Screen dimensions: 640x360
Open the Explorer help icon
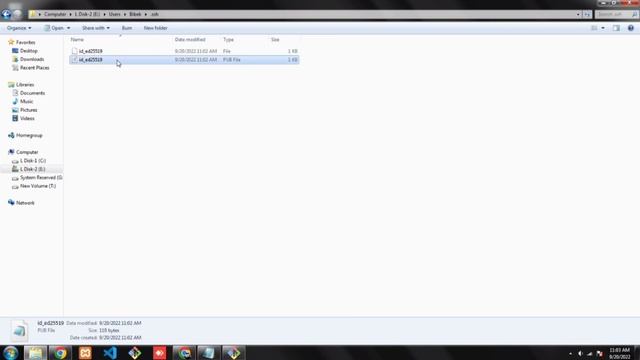631,28
